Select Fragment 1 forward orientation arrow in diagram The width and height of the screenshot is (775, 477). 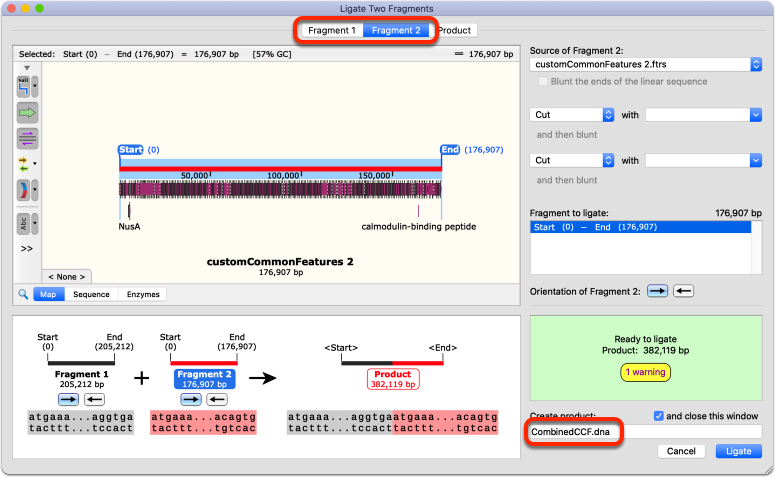(68, 399)
